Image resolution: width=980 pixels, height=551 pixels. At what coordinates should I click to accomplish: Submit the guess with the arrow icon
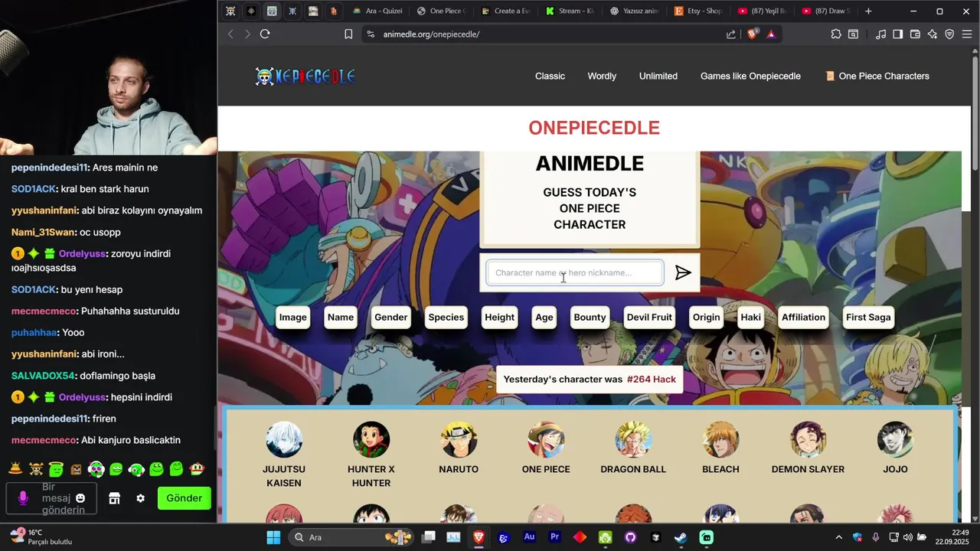tap(683, 272)
